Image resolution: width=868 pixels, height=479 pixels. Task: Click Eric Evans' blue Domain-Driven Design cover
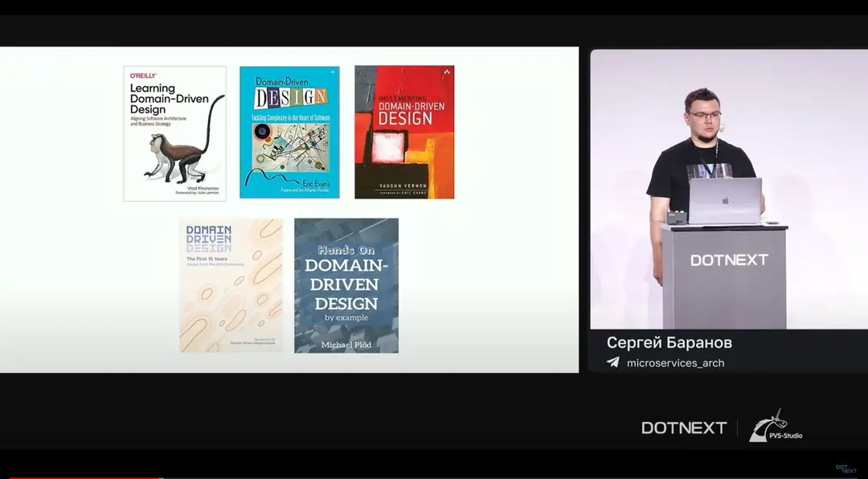click(x=289, y=133)
